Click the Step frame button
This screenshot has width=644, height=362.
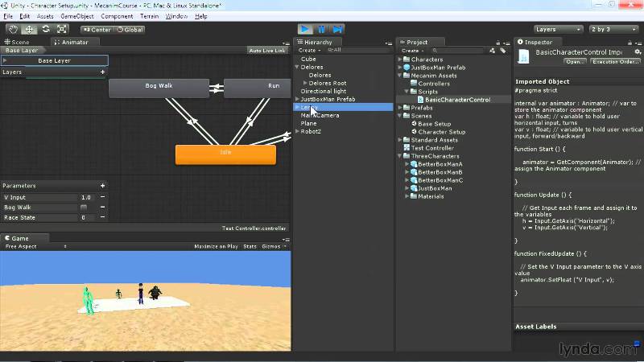(337, 29)
